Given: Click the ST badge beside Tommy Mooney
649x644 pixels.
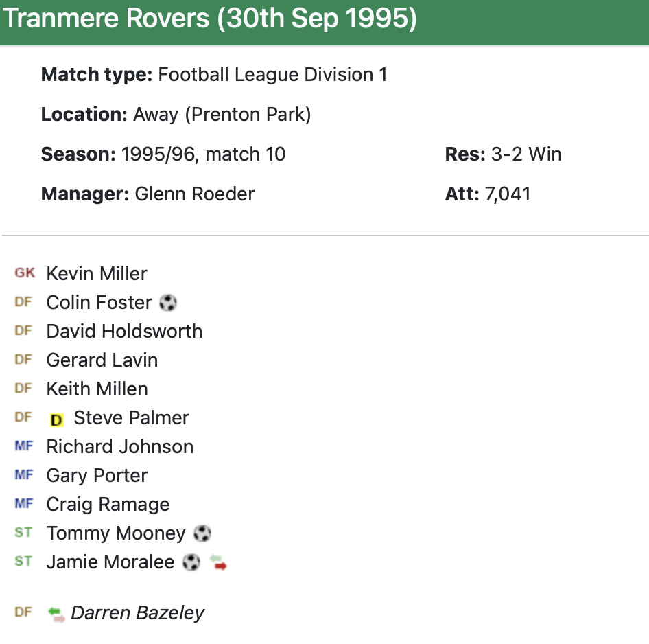Looking at the screenshot, I should (x=23, y=533).
